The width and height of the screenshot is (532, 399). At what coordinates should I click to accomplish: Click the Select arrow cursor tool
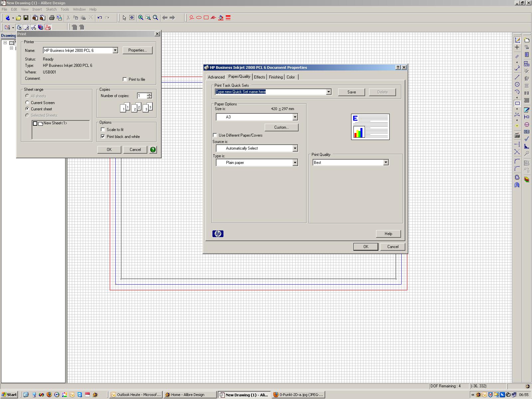[124, 18]
